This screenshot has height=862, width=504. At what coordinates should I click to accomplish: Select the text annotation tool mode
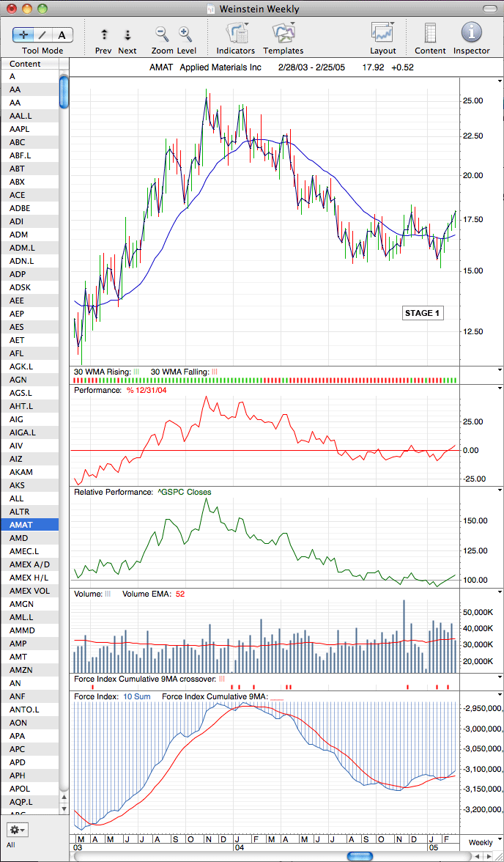point(62,34)
